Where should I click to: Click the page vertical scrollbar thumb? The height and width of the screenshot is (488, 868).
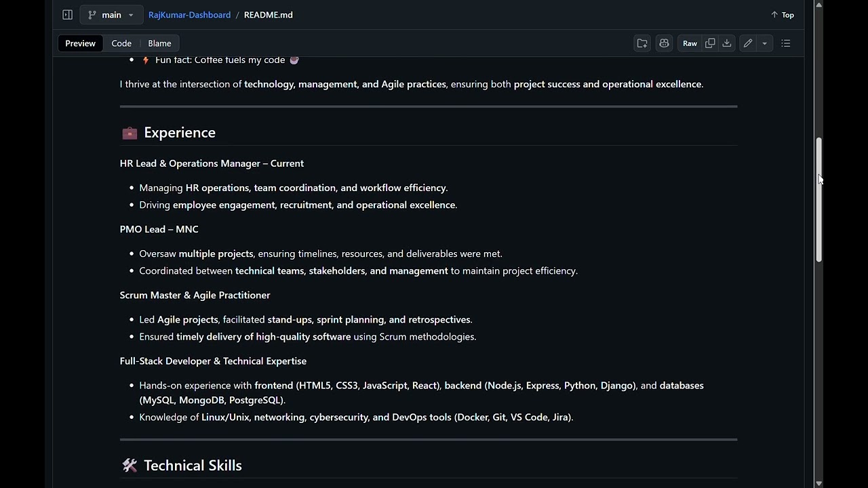pyautogui.click(x=819, y=200)
